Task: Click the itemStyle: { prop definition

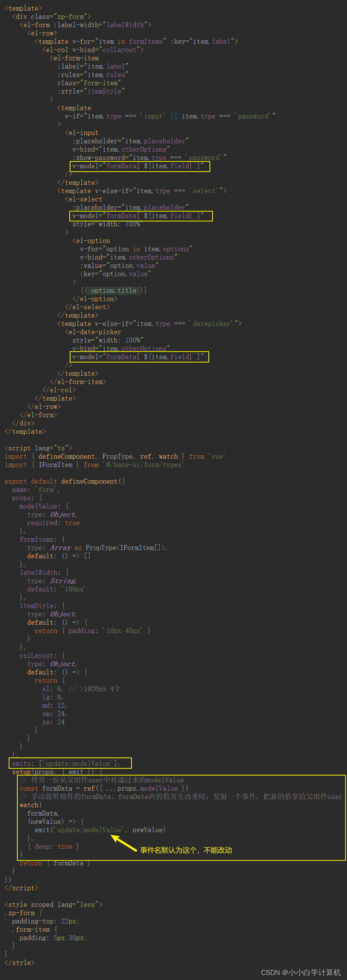Action: click(x=42, y=606)
